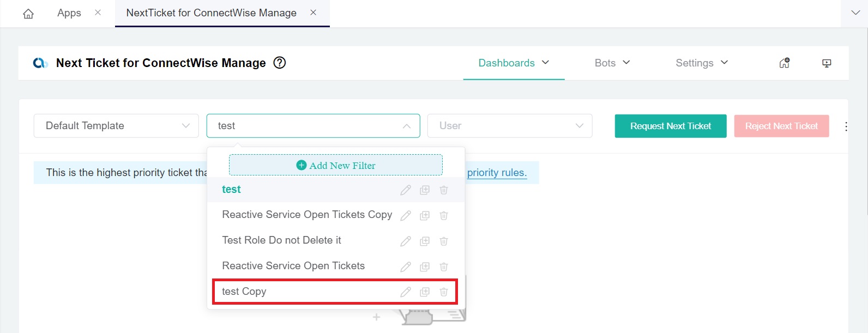Click the presentation screen icon in header

827,63
